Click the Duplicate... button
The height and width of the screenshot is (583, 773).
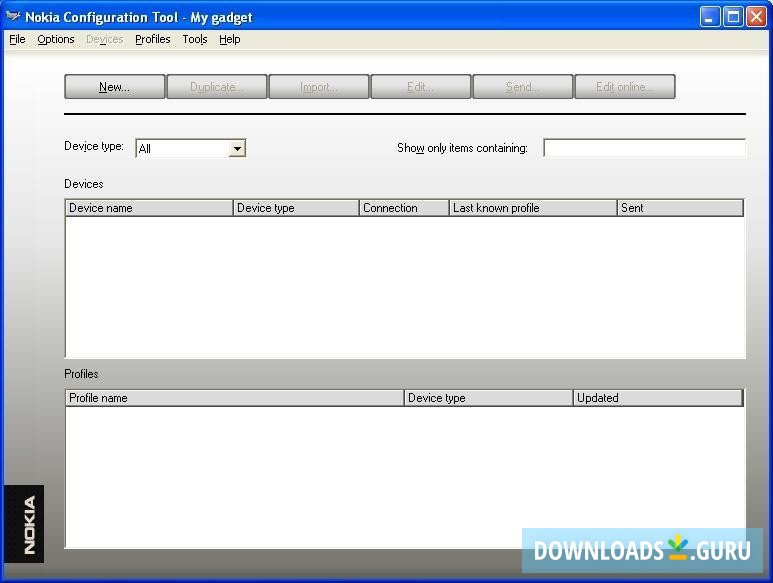pos(216,87)
